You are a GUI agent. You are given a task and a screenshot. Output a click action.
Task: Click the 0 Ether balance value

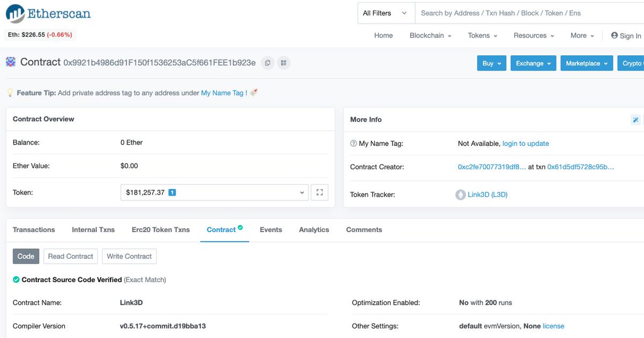point(131,142)
